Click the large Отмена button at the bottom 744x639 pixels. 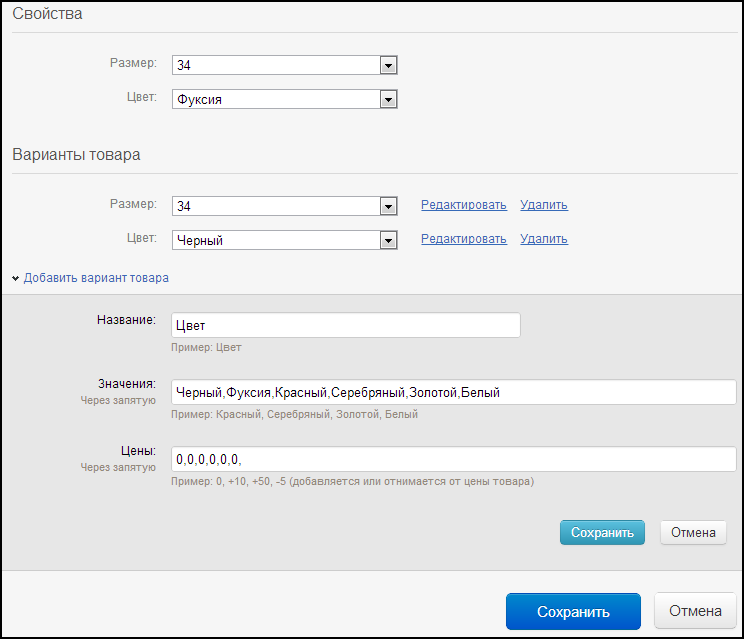pyautogui.click(x=695, y=611)
